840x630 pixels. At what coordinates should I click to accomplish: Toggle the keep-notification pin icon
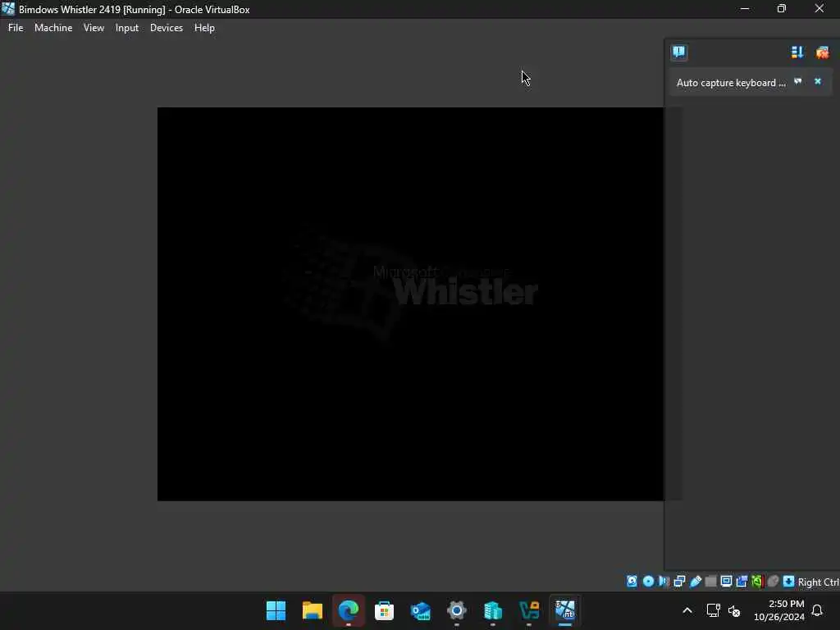point(797,81)
